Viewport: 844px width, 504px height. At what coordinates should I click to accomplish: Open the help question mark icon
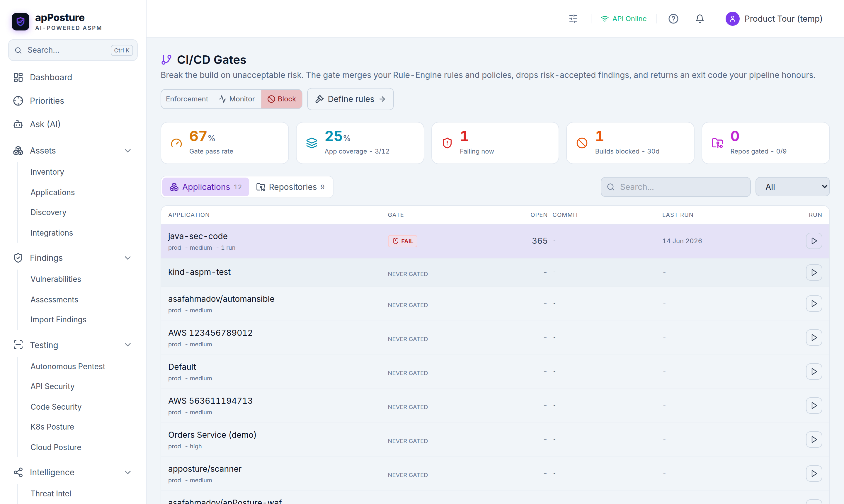(673, 19)
